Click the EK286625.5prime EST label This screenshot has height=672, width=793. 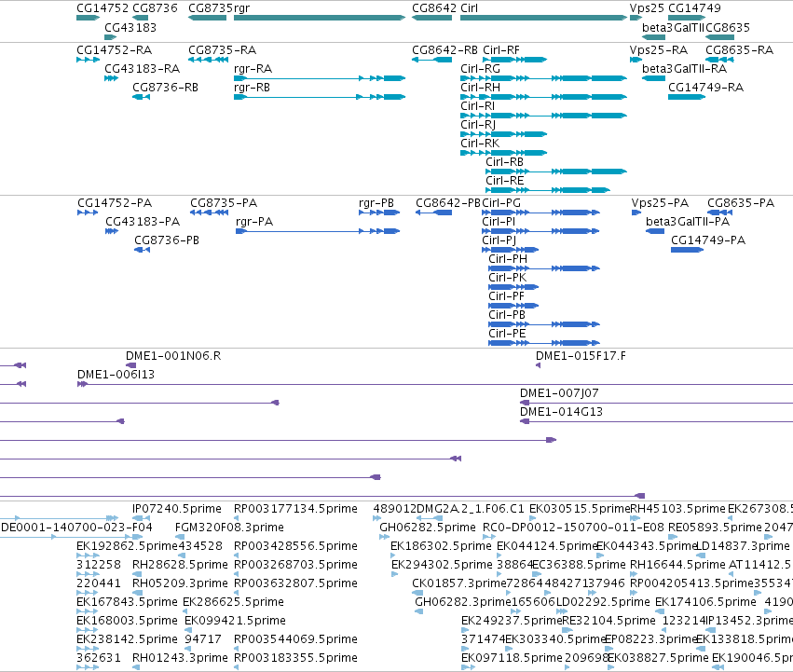[233, 602]
